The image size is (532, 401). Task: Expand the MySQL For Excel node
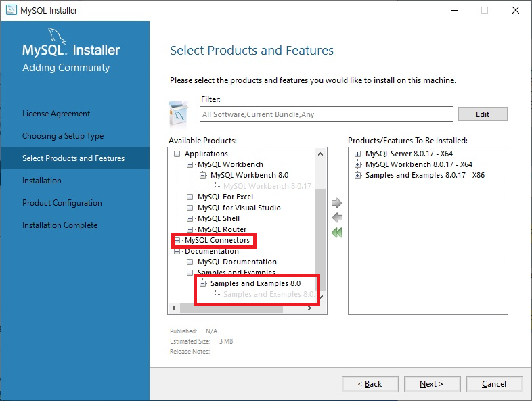(x=190, y=197)
